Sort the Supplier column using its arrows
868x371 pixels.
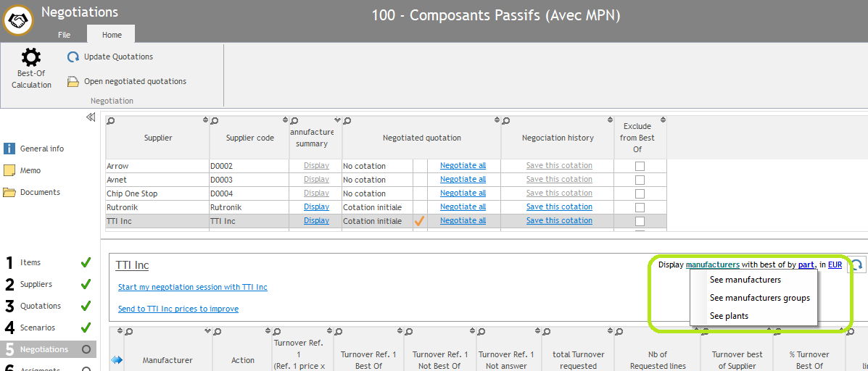pos(205,120)
